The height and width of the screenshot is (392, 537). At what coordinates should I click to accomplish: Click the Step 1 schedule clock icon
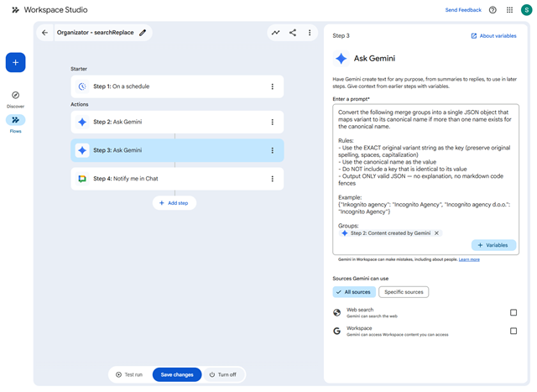tap(82, 86)
